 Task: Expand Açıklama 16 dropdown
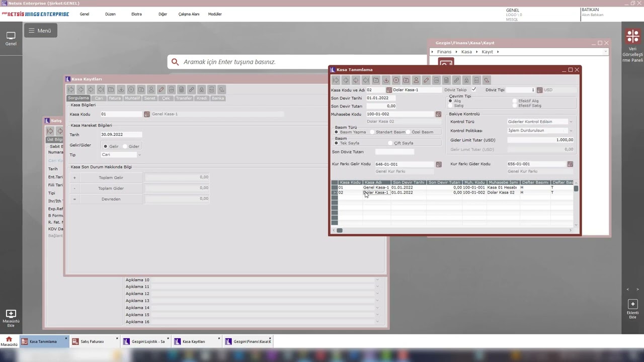(x=377, y=322)
